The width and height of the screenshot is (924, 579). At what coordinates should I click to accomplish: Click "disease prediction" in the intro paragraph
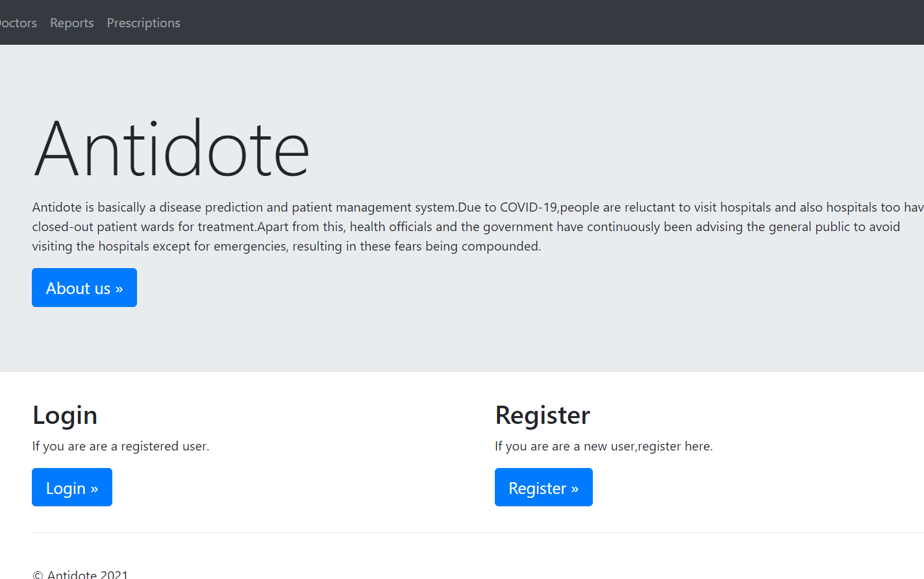pyautogui.click(x=210, y=207)
